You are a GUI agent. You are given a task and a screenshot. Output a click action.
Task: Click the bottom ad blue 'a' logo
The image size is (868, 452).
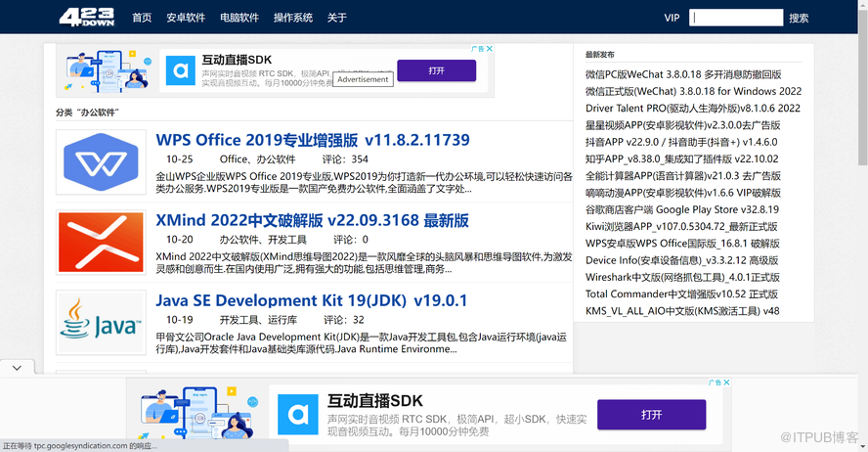pos(298,415)
